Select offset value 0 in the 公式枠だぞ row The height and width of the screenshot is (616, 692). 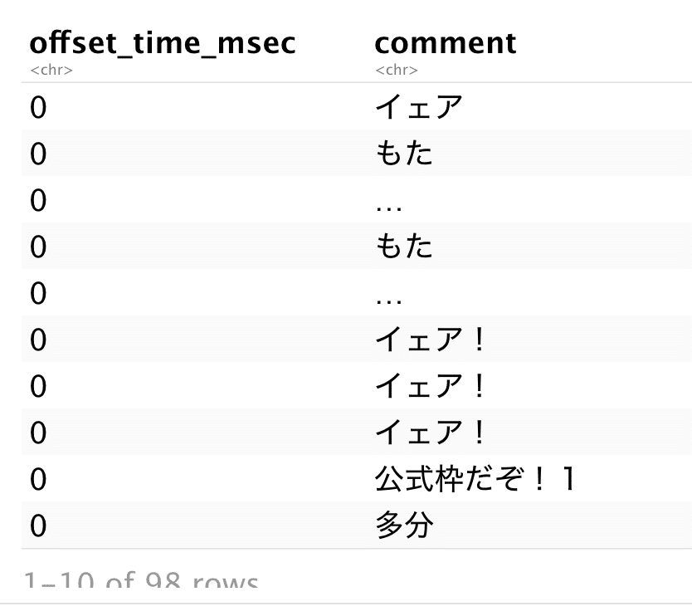tap(39, 480)
